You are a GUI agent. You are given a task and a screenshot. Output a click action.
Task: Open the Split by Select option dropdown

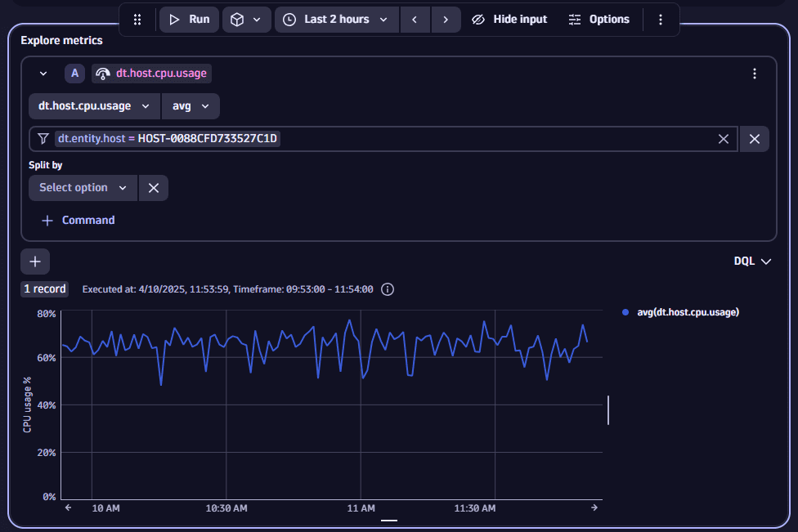click(x=83, y=188)
